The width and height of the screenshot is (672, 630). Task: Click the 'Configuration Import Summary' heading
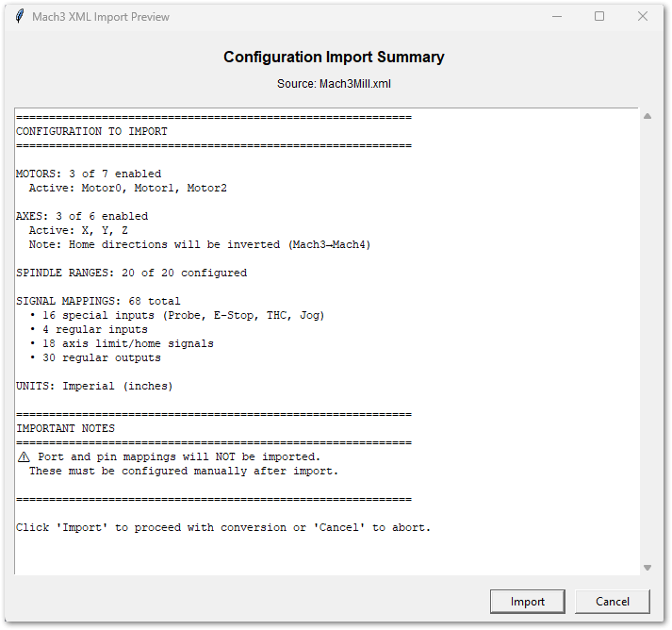pos(334,58)
